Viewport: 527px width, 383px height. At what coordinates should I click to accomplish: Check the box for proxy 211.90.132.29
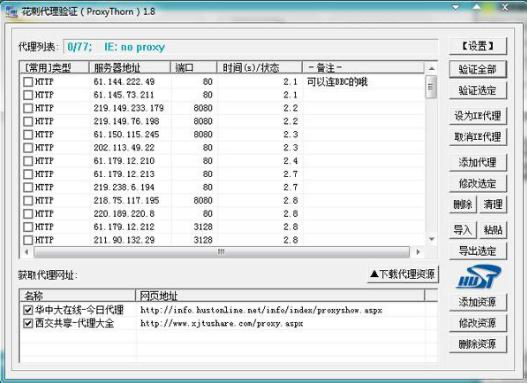28,240
